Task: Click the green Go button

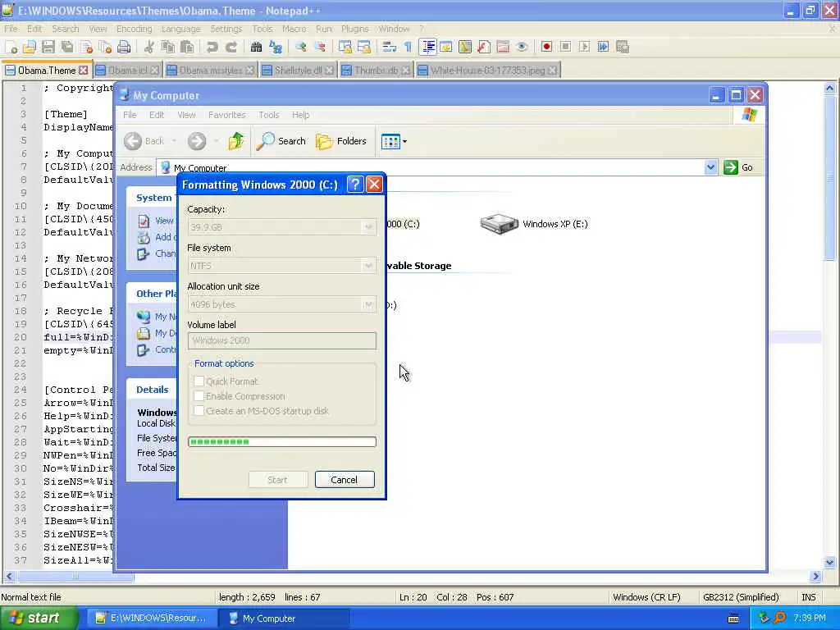Action: 738,167
